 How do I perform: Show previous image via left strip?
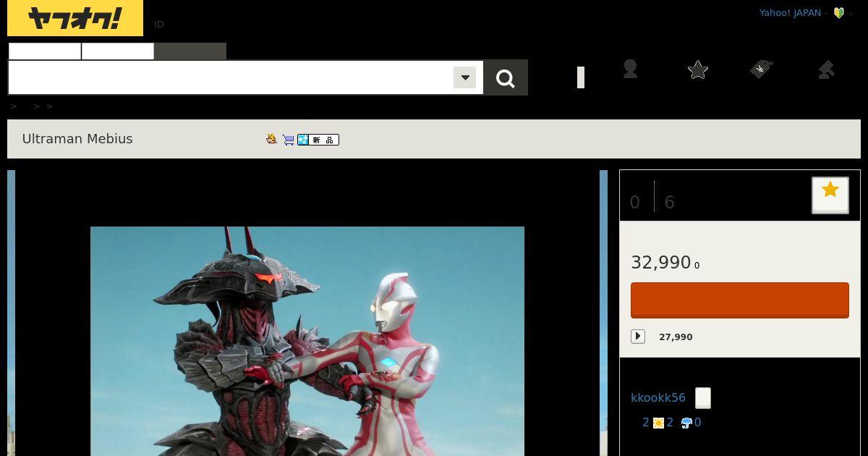click(x=11, y=313)
